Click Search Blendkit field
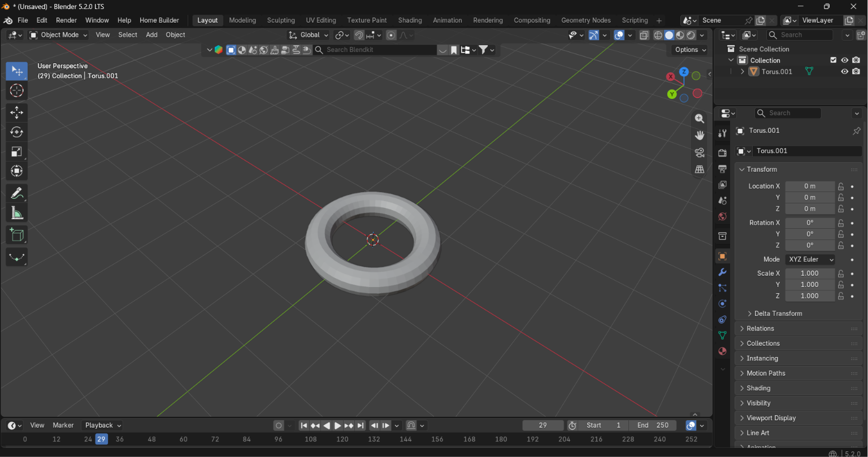This screenshot has width=868, height=457. coord(375,50)
